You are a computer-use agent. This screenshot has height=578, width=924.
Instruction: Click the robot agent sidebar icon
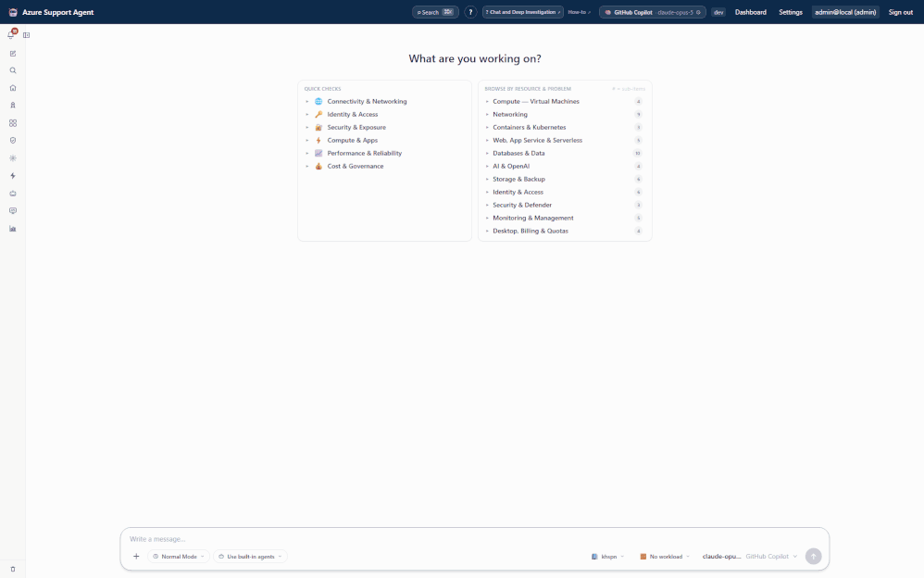pos(13,194)
